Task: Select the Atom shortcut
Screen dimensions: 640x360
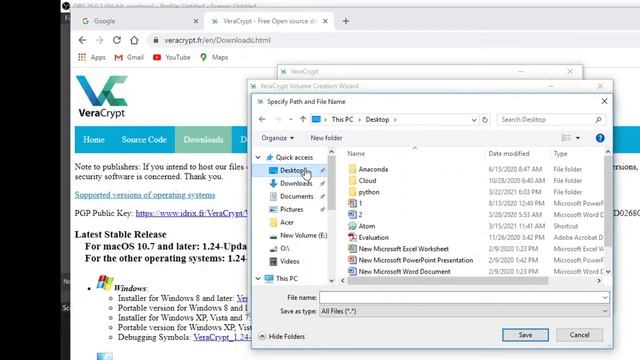Action: pos(367,226)
